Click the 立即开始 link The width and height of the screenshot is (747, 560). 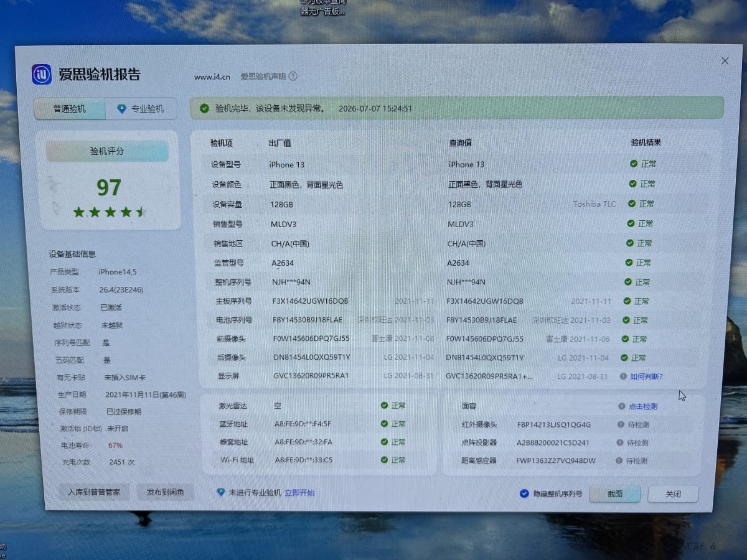click(x=299, y=493)
